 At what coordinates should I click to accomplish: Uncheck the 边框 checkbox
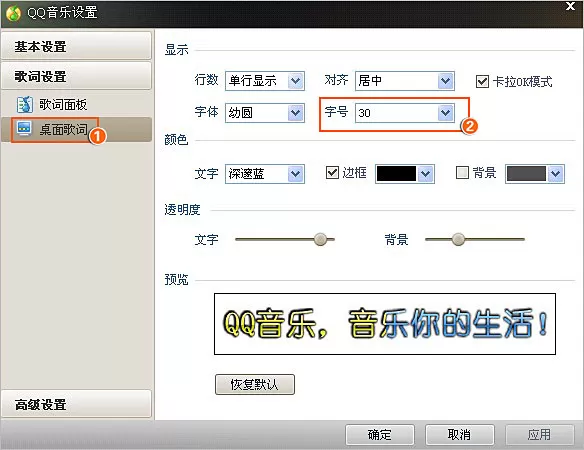pyautogui.click(x=332, y=172)
